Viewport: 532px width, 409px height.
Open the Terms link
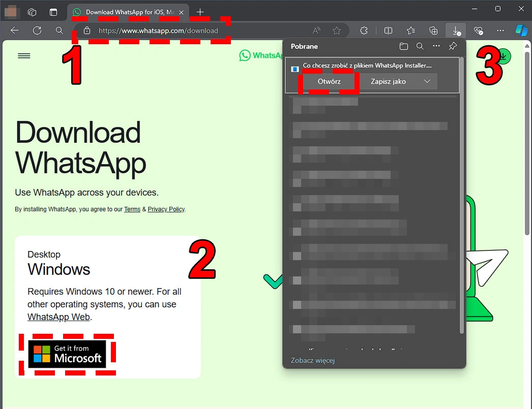coord(132,209)
